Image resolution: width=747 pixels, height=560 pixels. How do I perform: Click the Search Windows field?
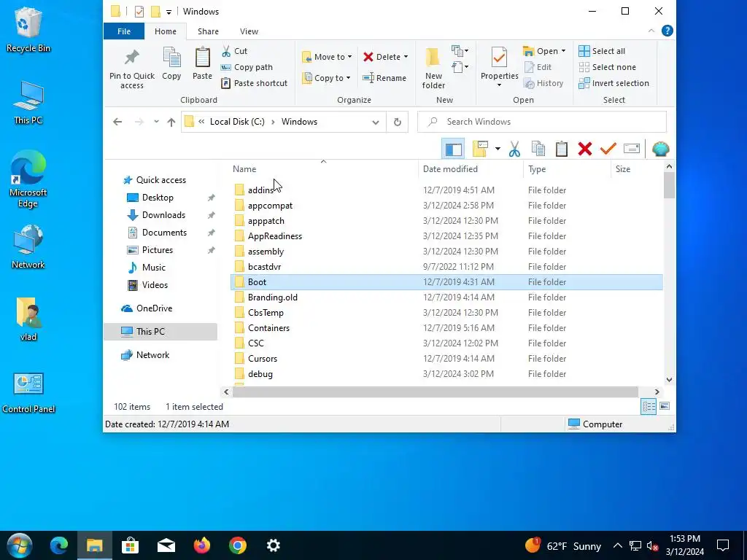tap(542, 122)
